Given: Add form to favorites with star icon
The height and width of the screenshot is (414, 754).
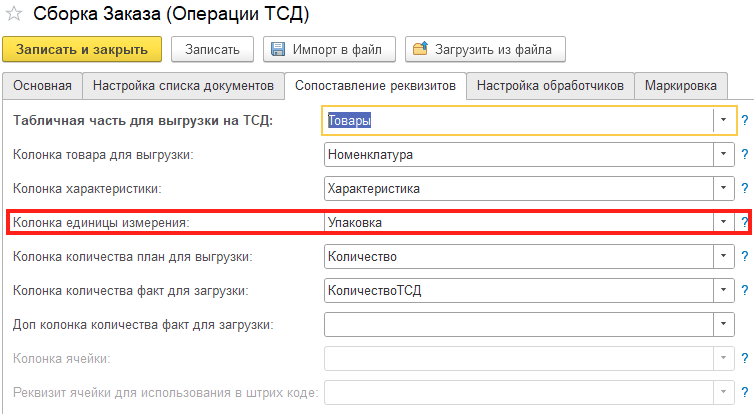Looking at the screenshot, I should 14,14.
